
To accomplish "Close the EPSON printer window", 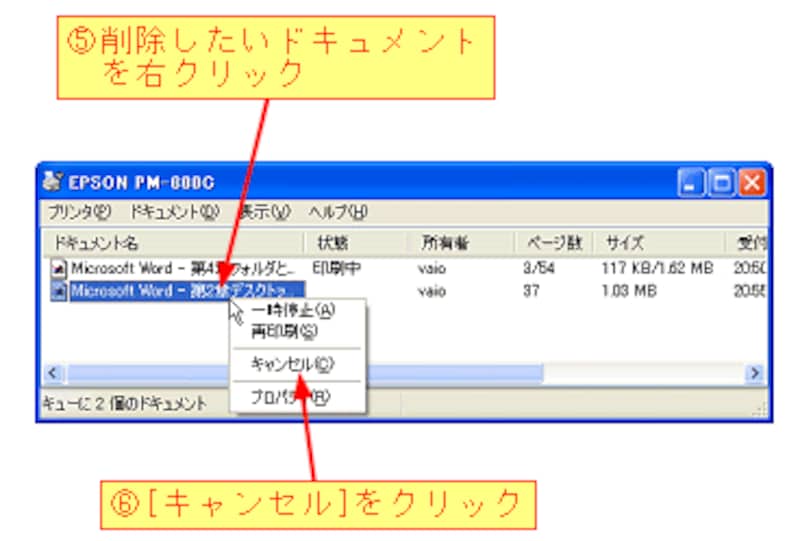I will click(753, 182).
